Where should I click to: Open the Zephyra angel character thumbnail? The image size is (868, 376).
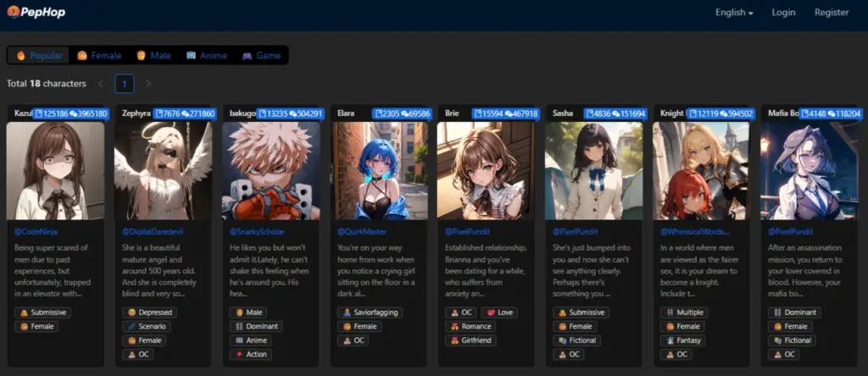point(164,171)
